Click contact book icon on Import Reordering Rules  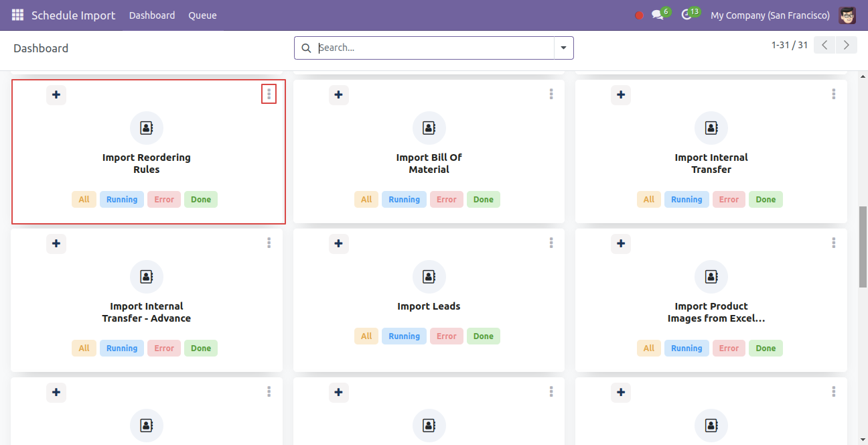[147, 128]
